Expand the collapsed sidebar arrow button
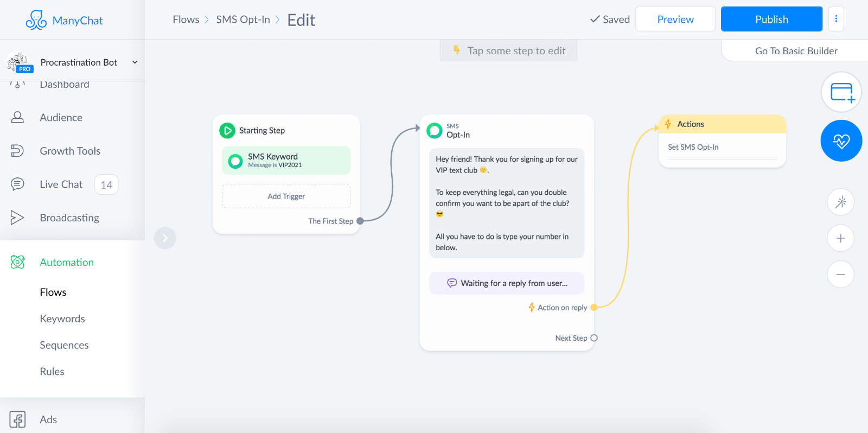 pos(165,238)
